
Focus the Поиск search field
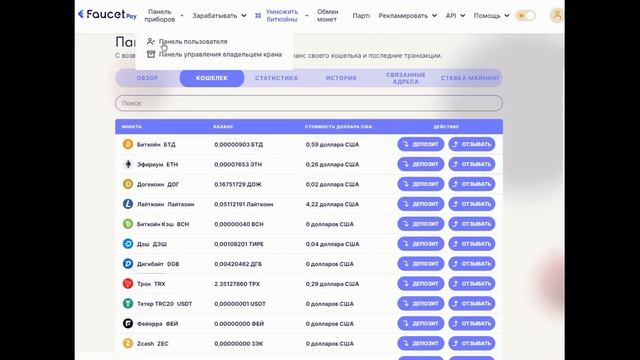[309, 103]
